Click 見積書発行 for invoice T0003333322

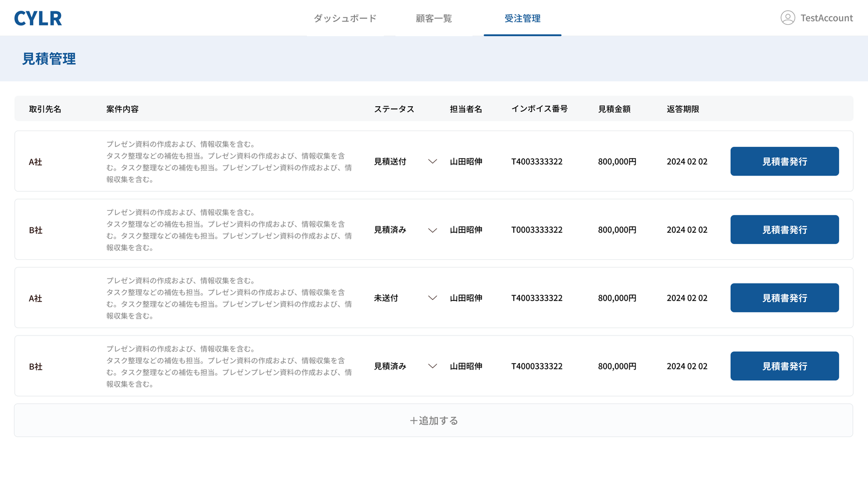pyautogui.click(x=784, y=230)
